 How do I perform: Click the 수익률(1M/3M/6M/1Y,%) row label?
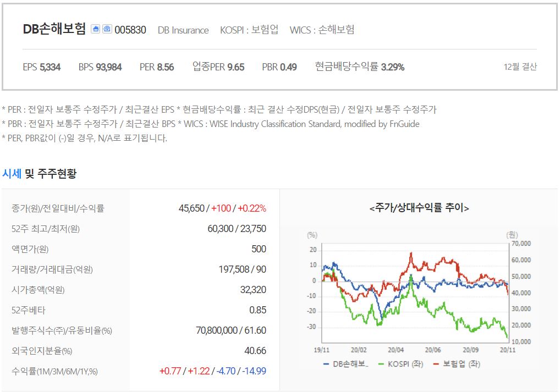pyautogui.click(x=54, y=371)
